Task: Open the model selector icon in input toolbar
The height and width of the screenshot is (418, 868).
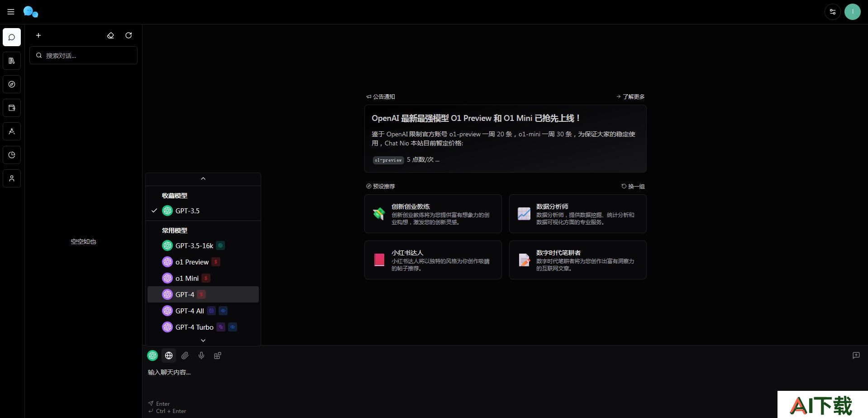Action: pos(153,356)
